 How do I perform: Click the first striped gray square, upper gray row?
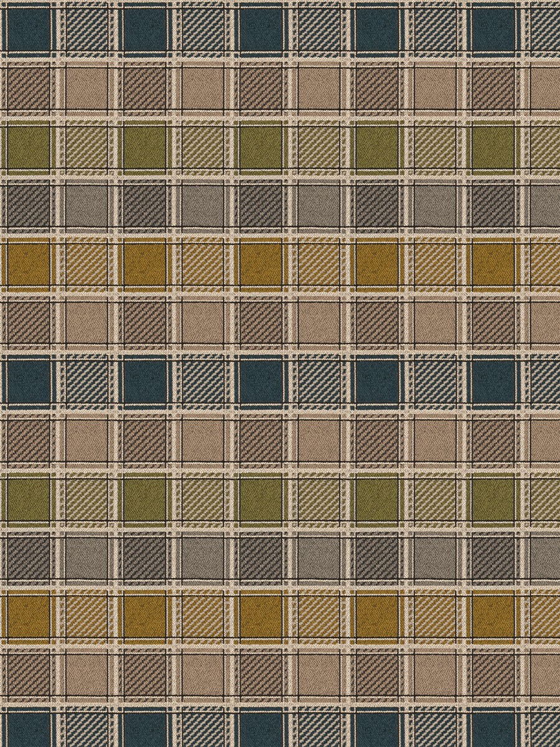[x=27, y=205]
